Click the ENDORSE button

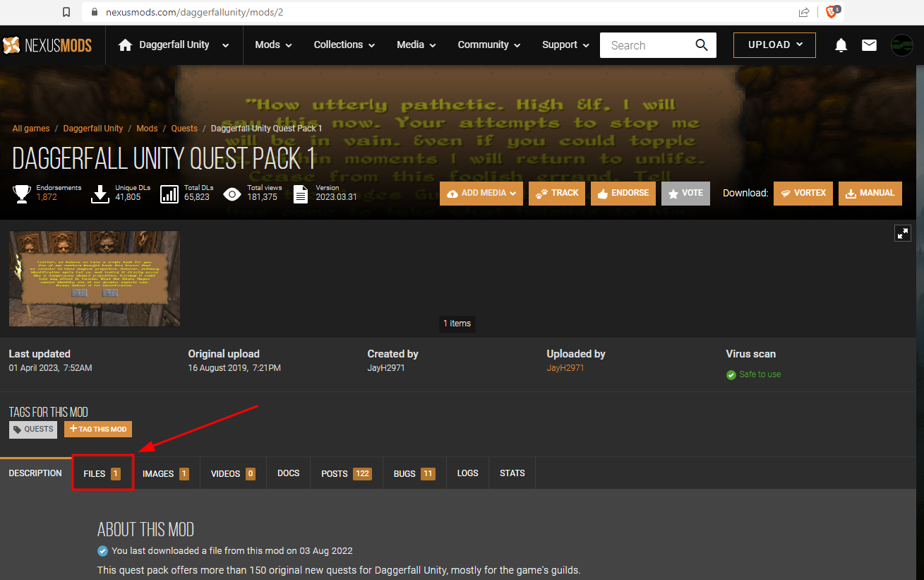623,193
